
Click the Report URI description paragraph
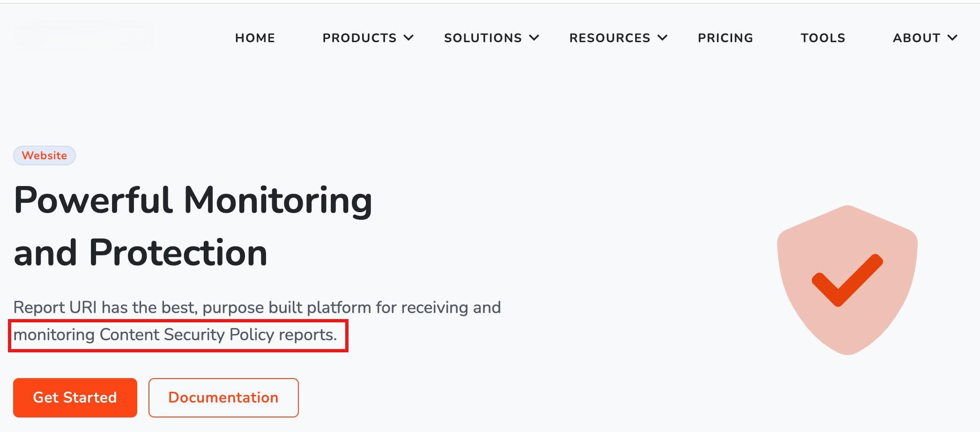tap(257, 321)
